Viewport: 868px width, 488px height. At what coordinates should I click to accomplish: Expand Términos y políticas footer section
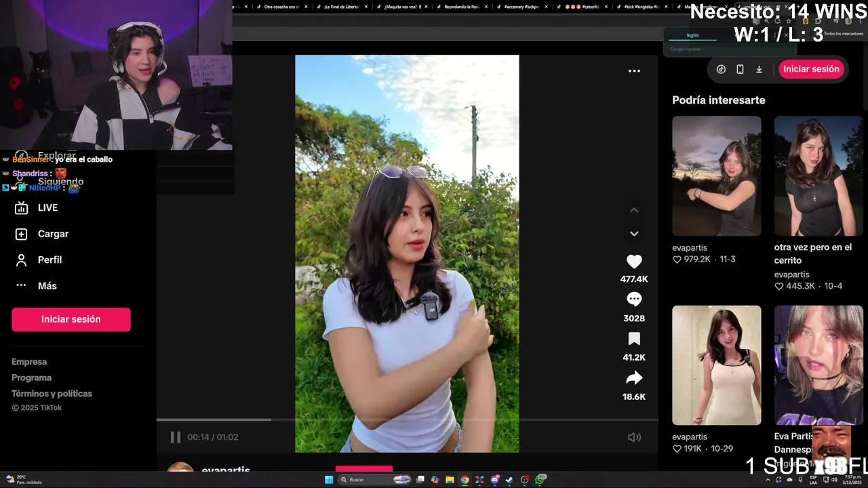[x=52, y=394]
